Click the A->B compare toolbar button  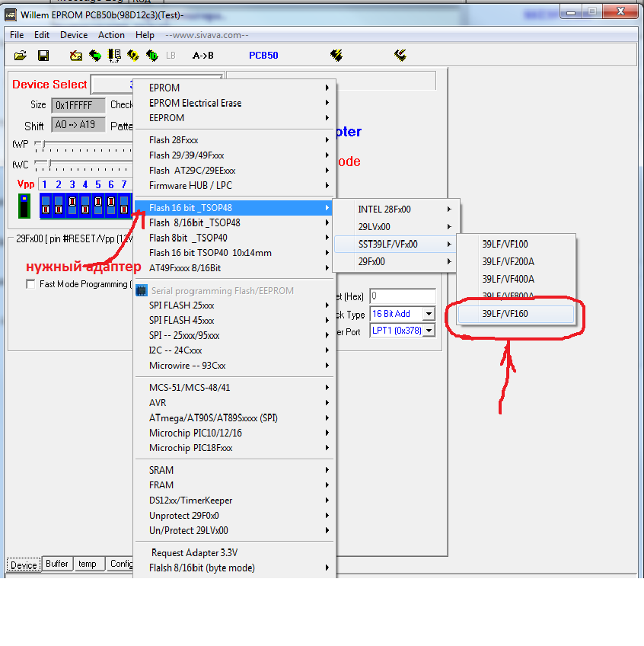pyautogui.click(x=203, y=56)
